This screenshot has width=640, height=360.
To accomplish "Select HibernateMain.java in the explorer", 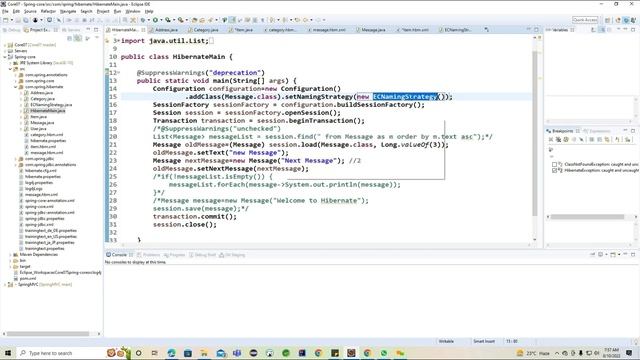I will [x=47, y=111].
